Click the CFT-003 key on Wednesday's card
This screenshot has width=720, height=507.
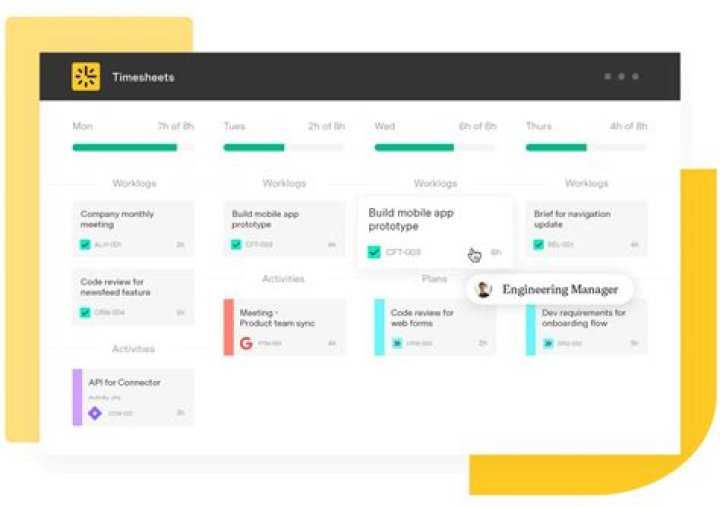pos(403,252)
